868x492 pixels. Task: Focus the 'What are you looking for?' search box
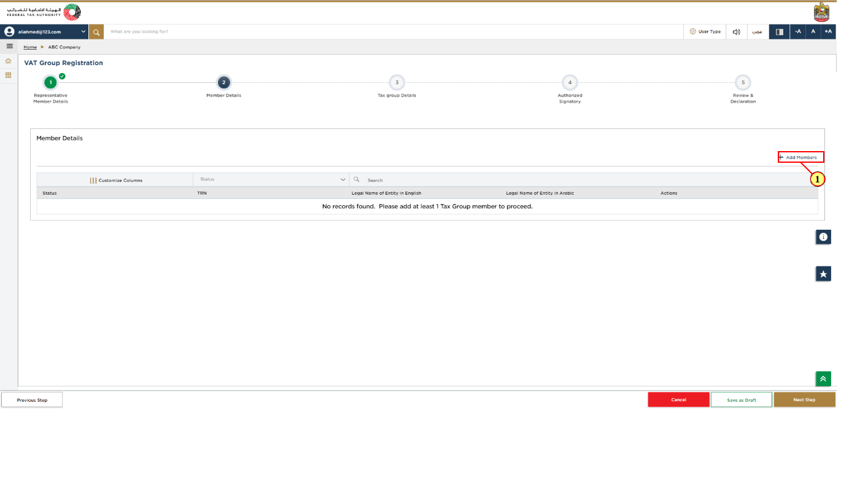393,31
